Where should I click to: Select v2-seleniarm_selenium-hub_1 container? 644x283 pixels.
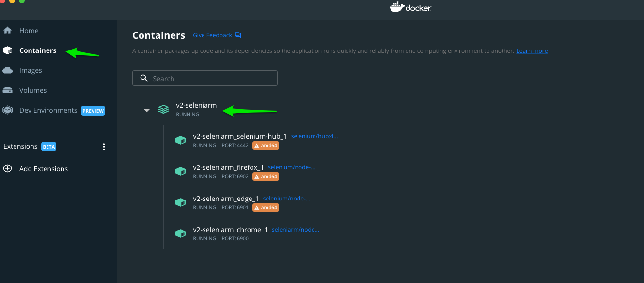[240, 136]
